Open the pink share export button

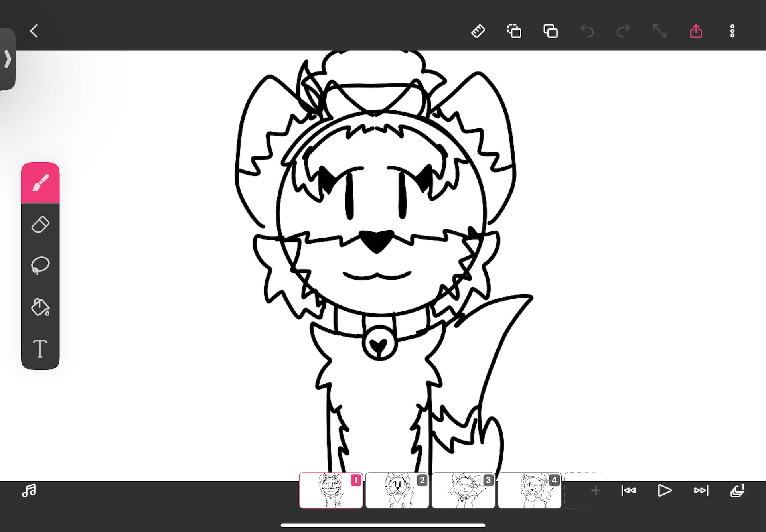click(x=696, y=31)
